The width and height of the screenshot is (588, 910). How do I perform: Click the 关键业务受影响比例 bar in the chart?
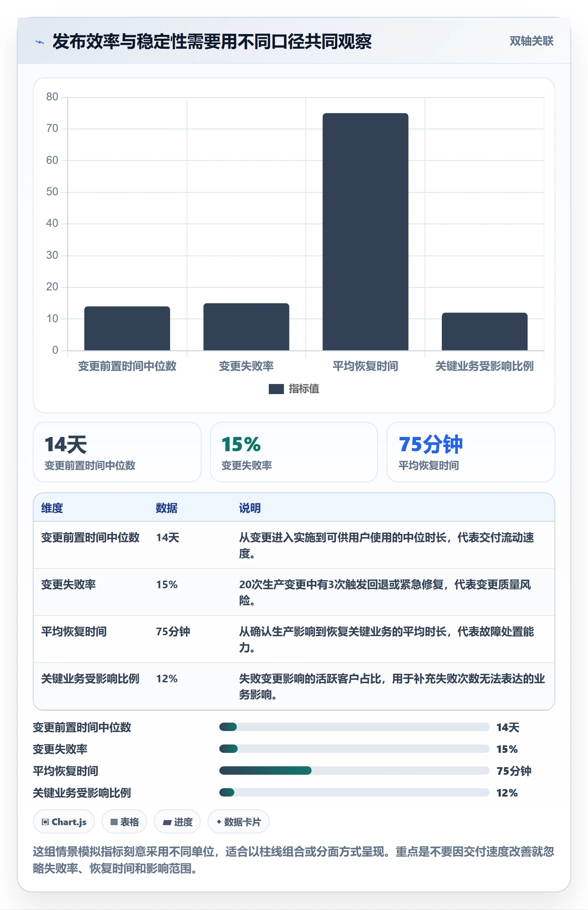[485, 331]
